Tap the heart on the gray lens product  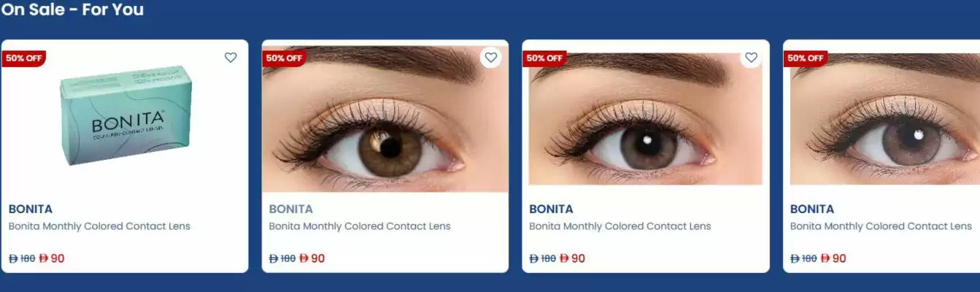click(751, 58)
